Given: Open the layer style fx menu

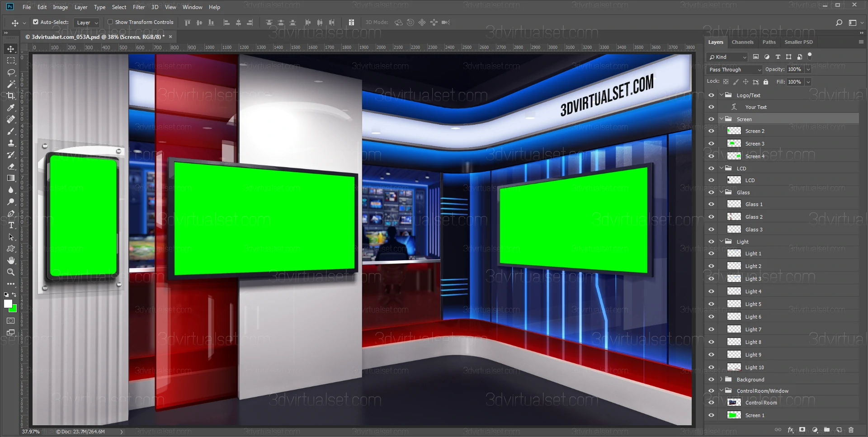Looking at the screenshot, I should pyautogui.click(x=790, y=430).
